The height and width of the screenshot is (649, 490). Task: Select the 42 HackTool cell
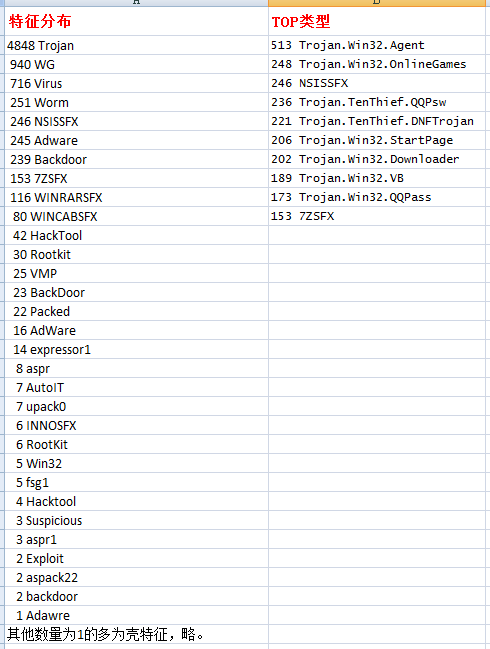click(136, 236)
